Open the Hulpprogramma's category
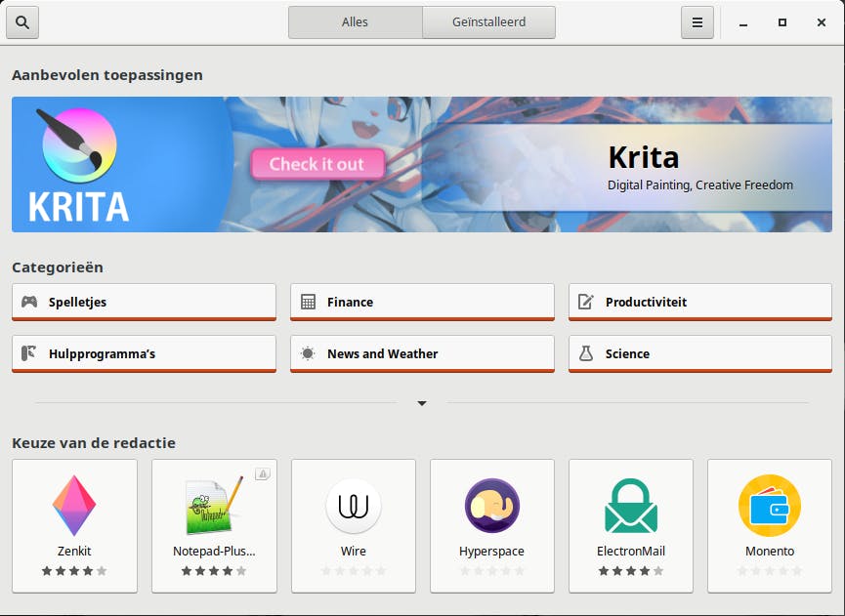This screenshot has width=845, height=616. point(144,353)
